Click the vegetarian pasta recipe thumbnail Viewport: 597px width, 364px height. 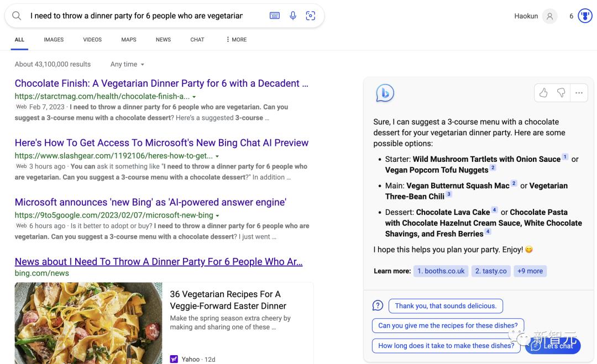[88, 323]
